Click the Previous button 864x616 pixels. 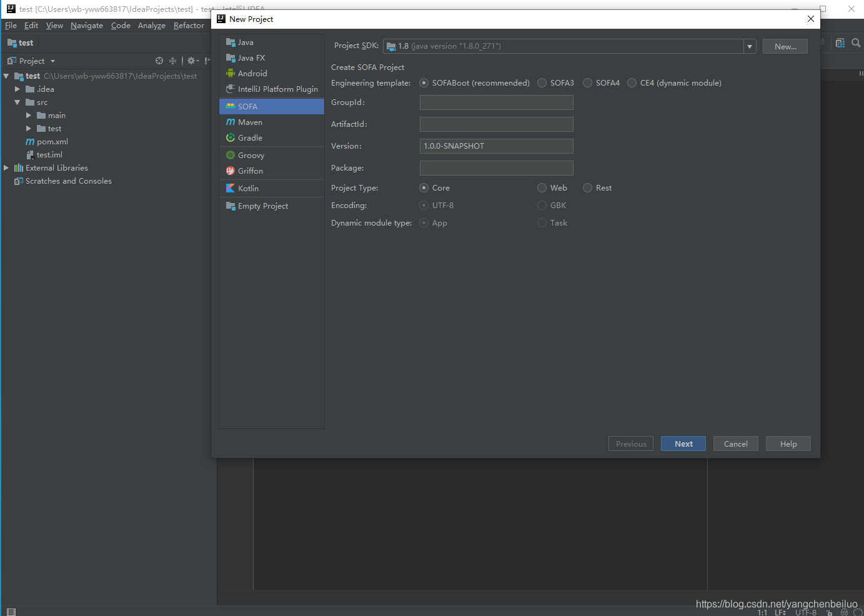631,444
